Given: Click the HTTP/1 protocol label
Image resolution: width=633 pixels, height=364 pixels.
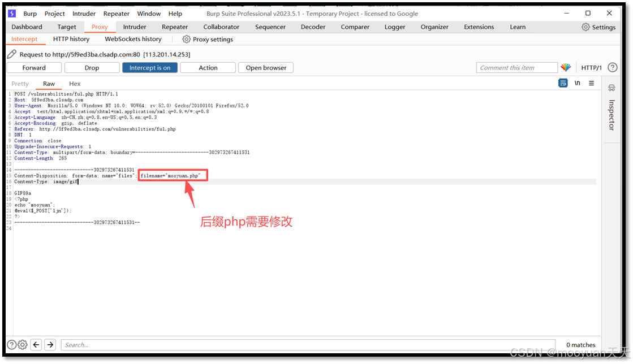Looking at the screenshot, I should [x=591, y=68].
